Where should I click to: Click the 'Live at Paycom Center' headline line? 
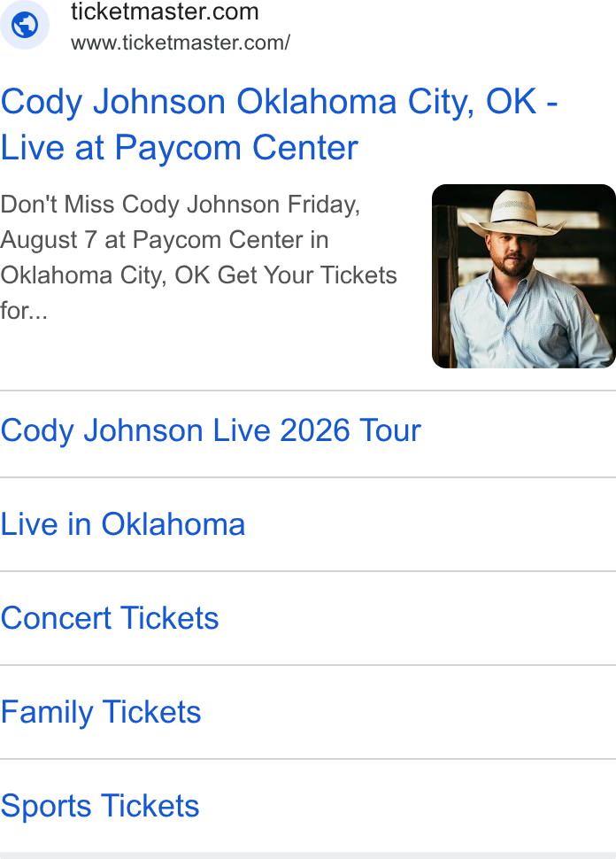179,148
